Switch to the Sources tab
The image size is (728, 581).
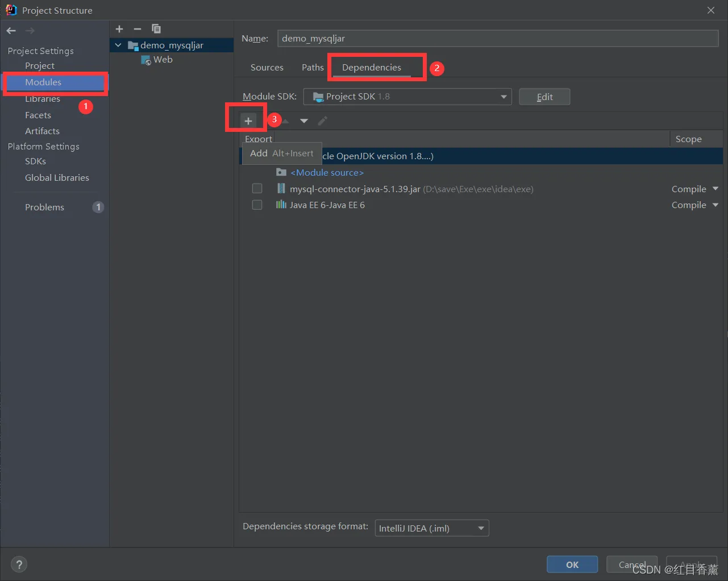click(x=267, y=67)
